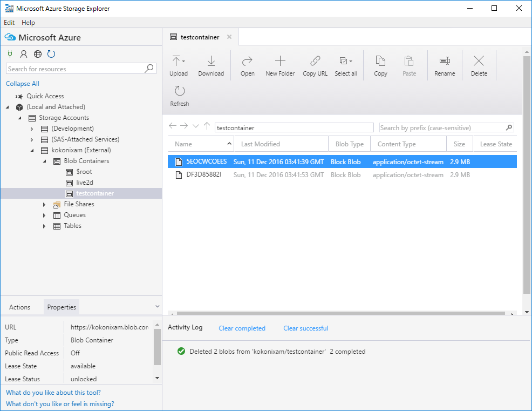Click the Rename toolbar icon
This screenshot has height=411, width=532.
point(445,61)
